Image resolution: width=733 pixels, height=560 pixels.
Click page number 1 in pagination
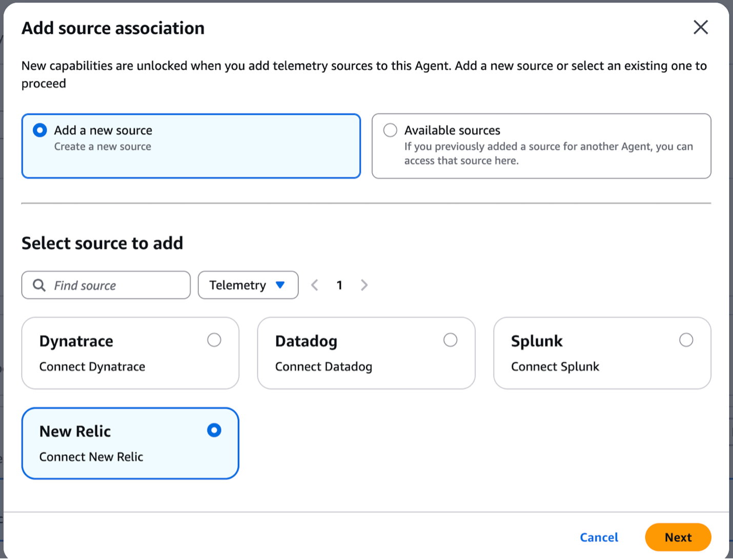point(339,285)
